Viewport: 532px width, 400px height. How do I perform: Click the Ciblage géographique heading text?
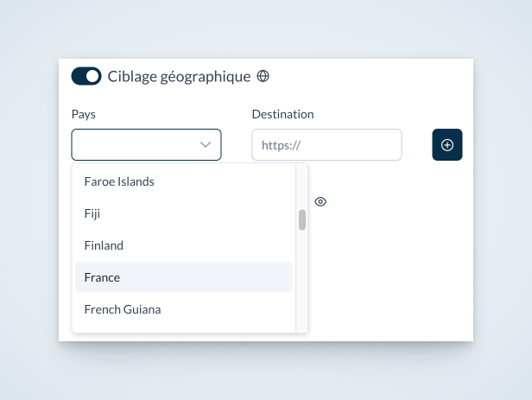179,76
